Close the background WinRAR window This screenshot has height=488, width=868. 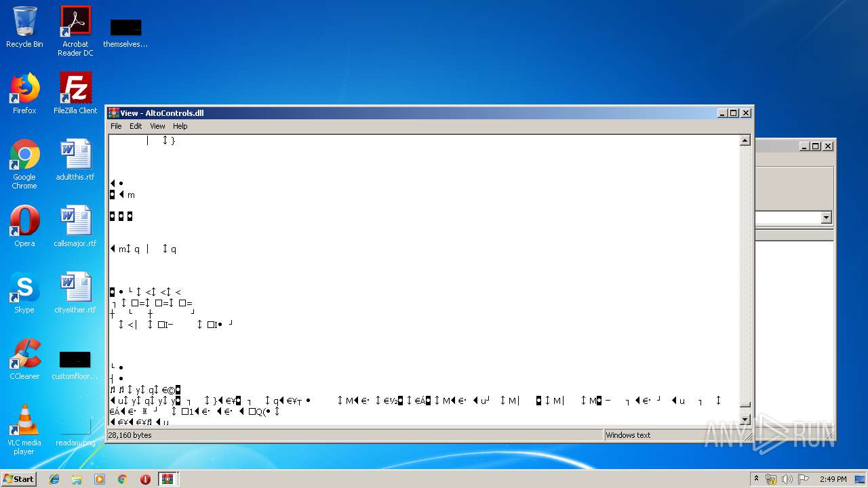pyautogui.click(x=828, y=146)
